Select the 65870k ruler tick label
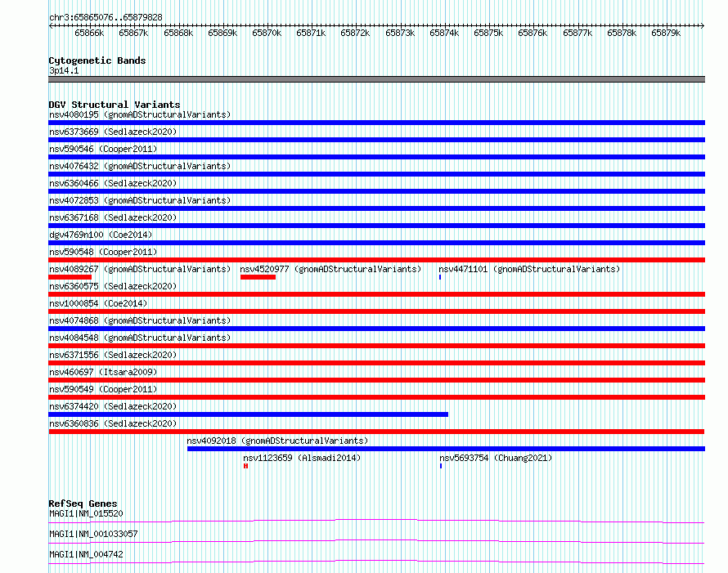Viewport: 728px width, 573px height. pos(267,33)
